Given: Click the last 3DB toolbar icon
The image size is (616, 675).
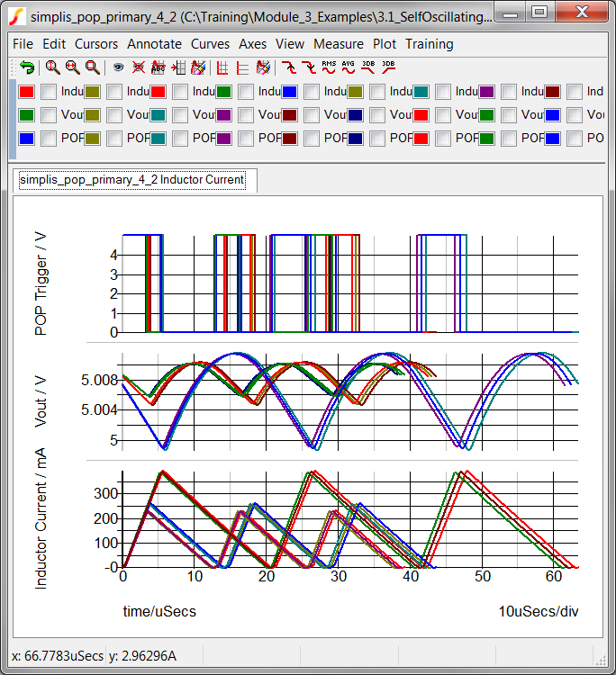Looking at the screenshot, I should click(388, 67).
